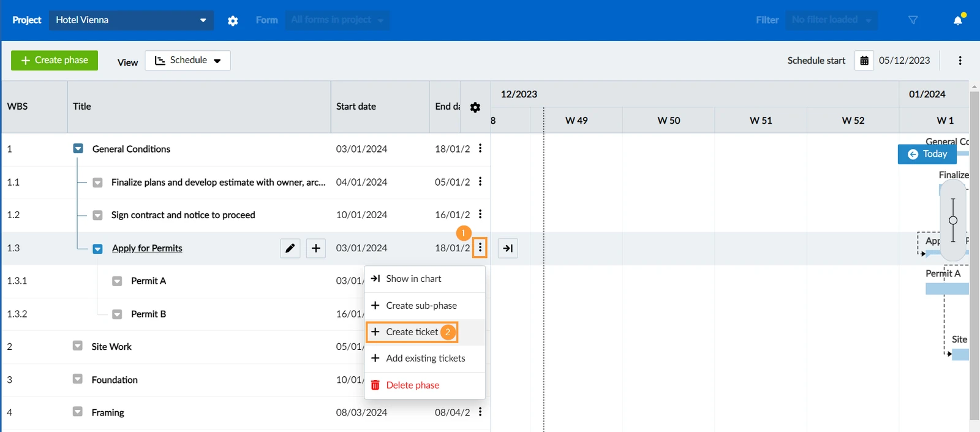Click Create phase button
This screenshot has width=980, height=432.
(x=55, y=61)
